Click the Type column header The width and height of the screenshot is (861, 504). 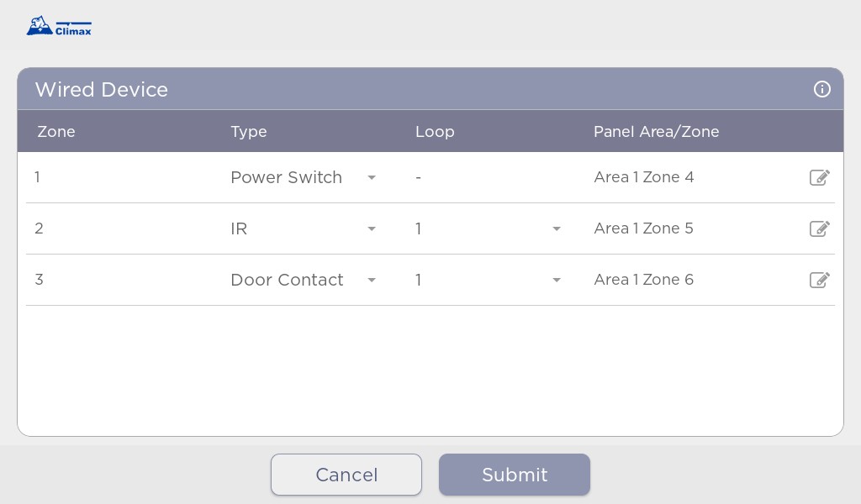[x=249, y=132]
